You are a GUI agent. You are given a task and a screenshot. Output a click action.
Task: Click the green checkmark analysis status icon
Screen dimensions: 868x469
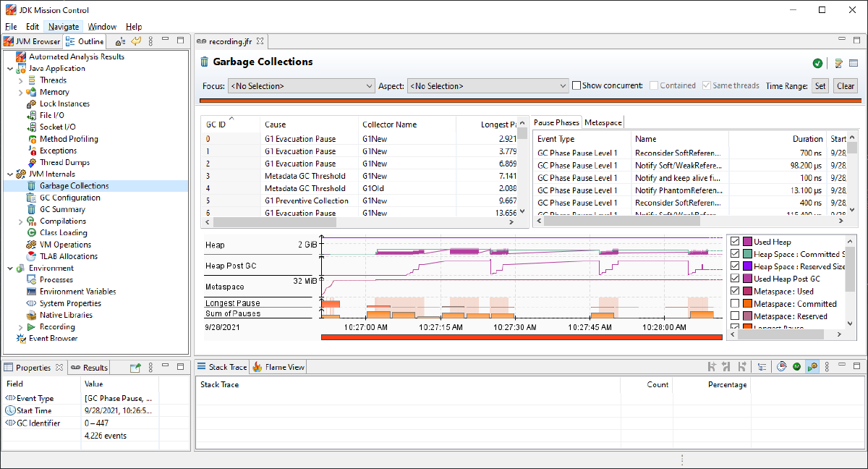click(x=817, y=64)
